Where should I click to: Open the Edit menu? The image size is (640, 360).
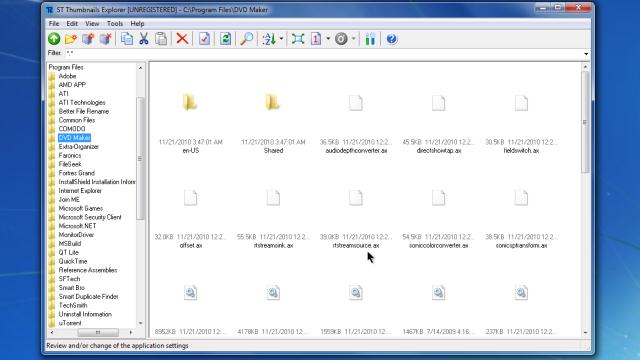72,24
